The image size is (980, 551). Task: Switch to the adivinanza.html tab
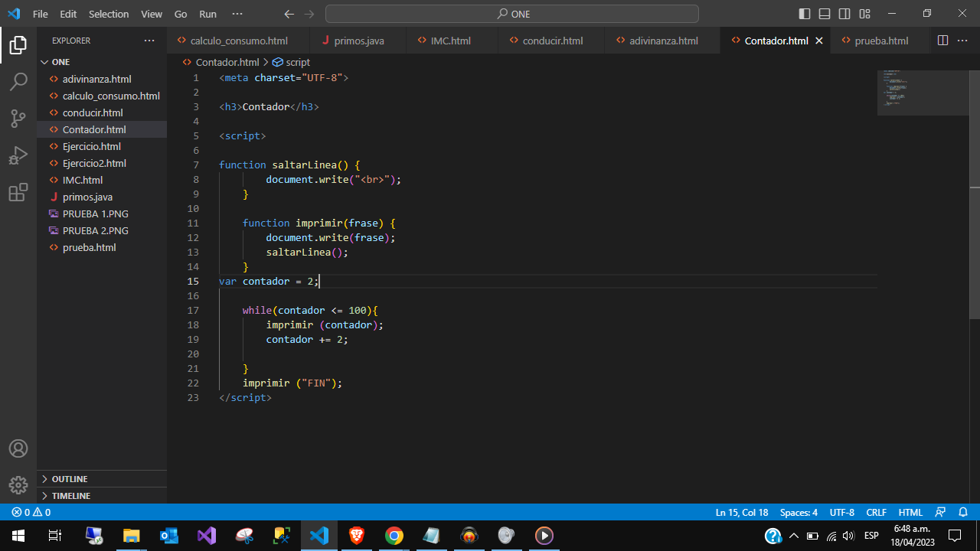(662, 41)
